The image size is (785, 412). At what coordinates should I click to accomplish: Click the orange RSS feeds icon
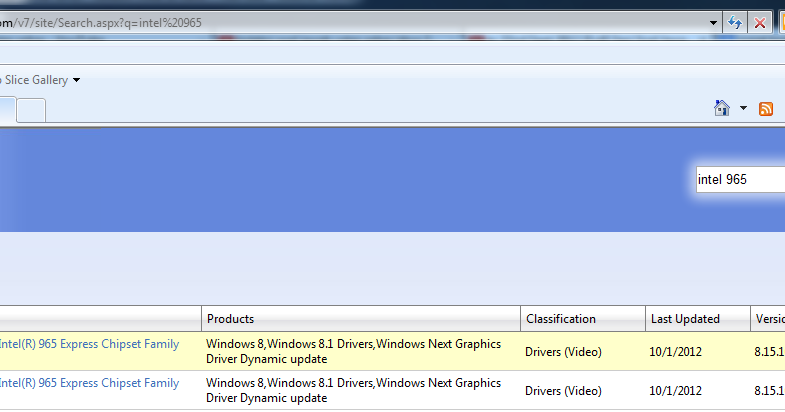[766, 109]
